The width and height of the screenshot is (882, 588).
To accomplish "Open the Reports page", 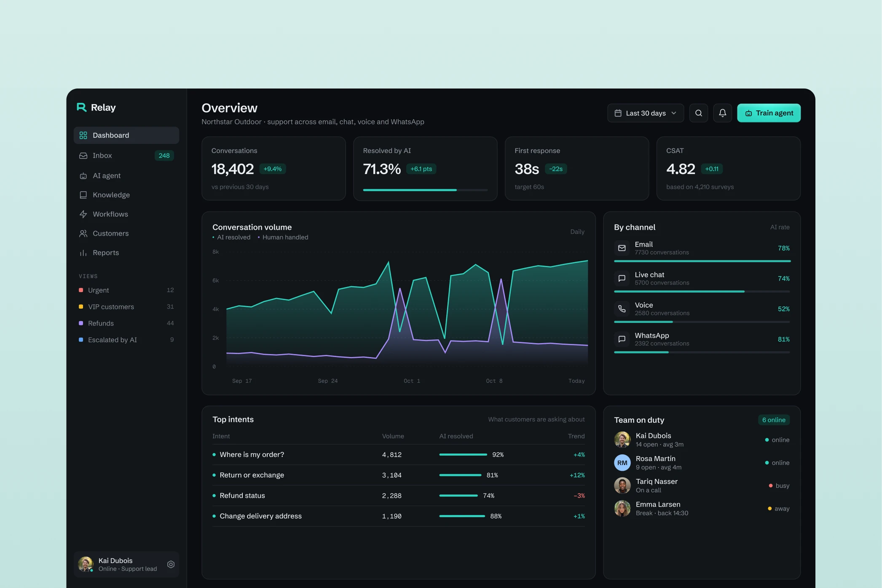I will click(x=126, y=253).
